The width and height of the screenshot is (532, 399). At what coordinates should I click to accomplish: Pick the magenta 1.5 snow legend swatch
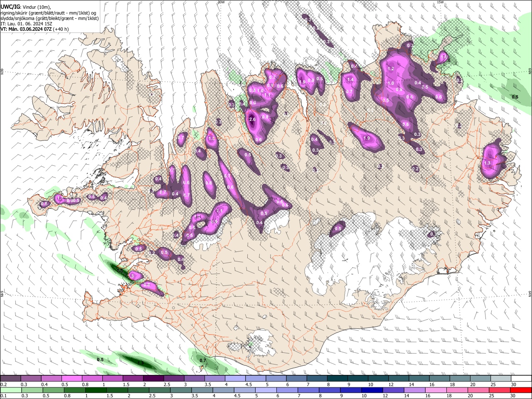pyautogui.click(x=133, y=379)
